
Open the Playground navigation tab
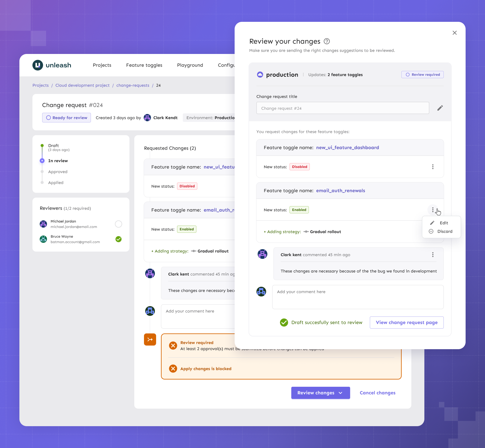190,65
